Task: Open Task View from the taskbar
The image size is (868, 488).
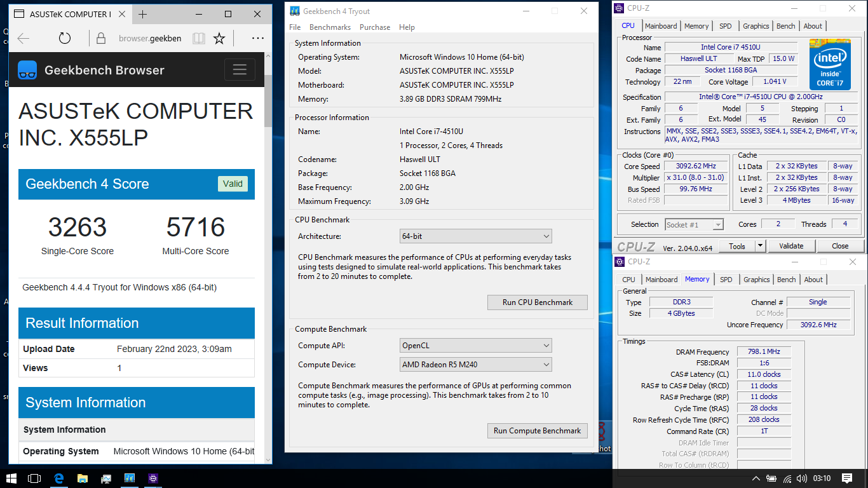Action: click(34, 478)
